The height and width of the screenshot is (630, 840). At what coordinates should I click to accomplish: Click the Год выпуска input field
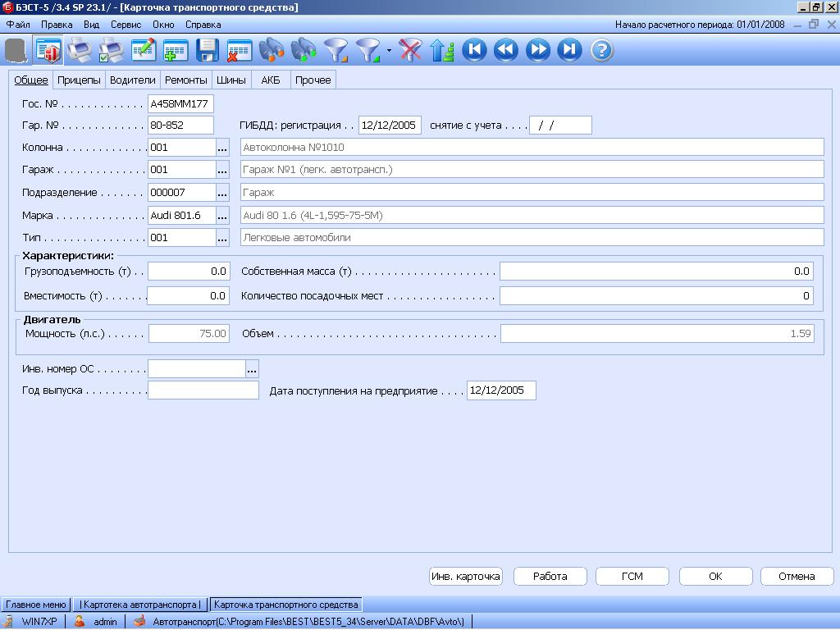203,390
